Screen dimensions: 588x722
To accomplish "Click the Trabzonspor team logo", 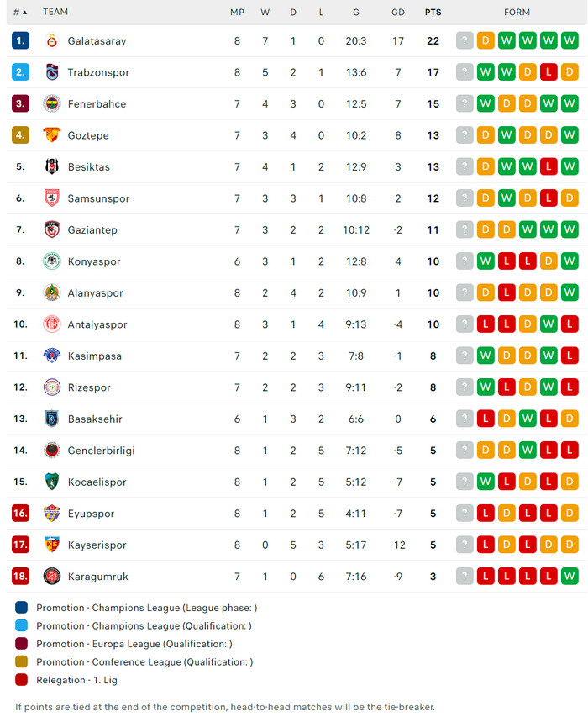I will [x=52, y=72].
